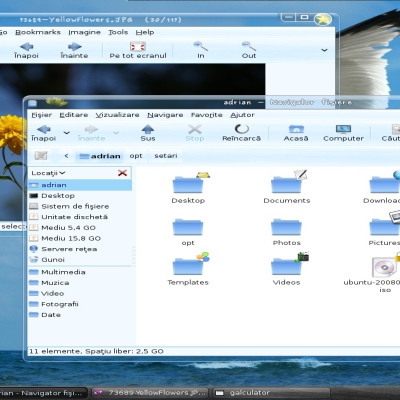Open Vizualizare menu in file navigator
This screenshot has width=400, height=400.
point(117,115)
